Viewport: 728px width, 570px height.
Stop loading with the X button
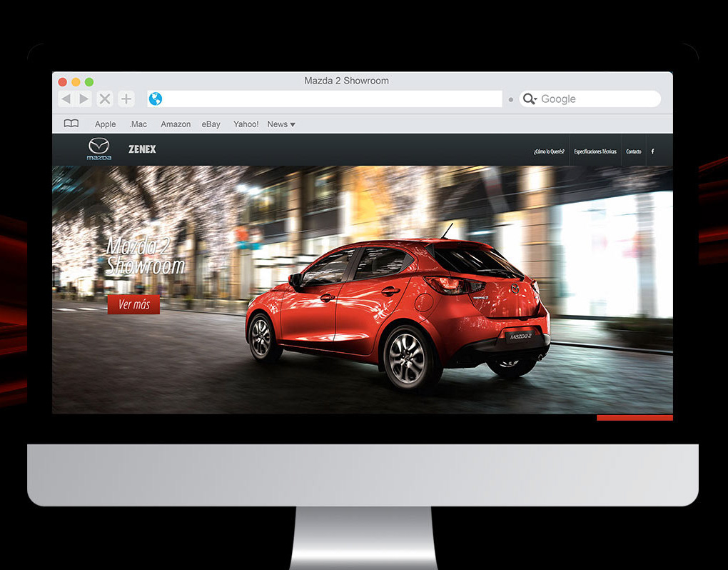click(105, 99)
